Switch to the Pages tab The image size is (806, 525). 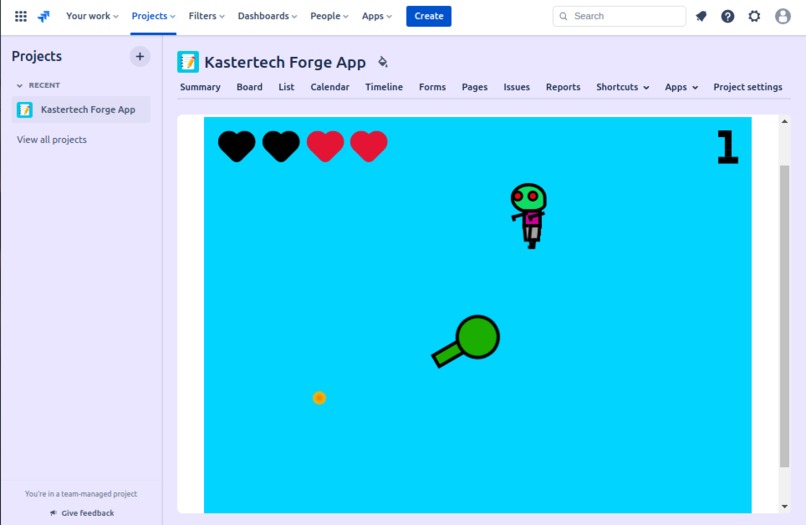coord(474,87)
